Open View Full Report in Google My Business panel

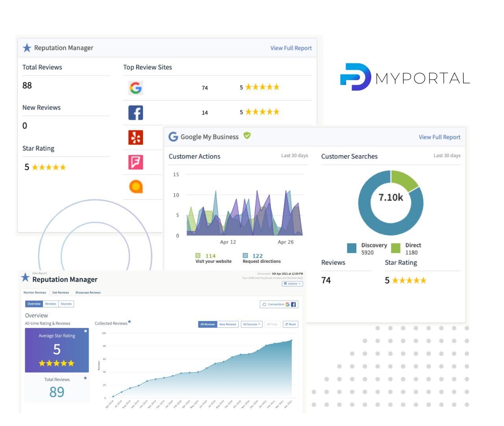439,137
